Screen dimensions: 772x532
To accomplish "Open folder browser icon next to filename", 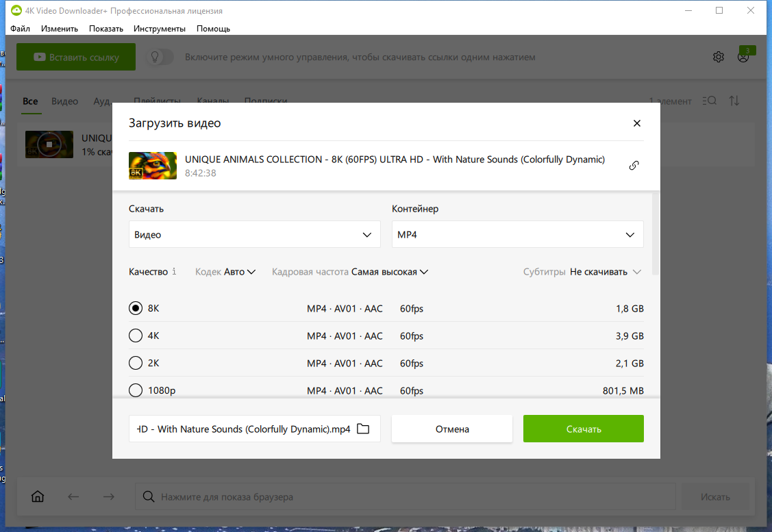I will click(363, 429).
